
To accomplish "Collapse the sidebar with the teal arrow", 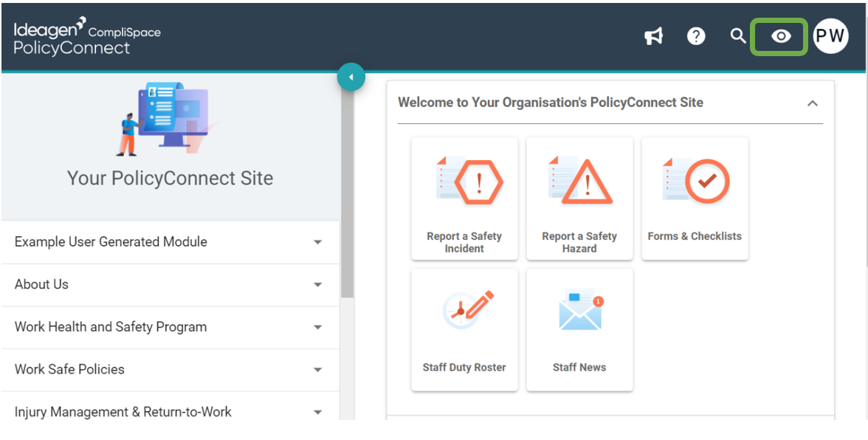I will [351, 76].
